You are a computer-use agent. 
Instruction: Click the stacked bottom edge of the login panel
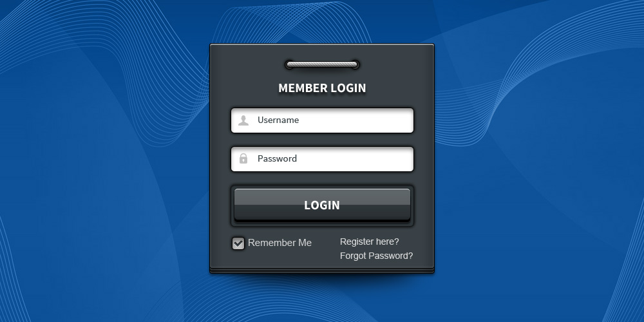(x=322, y=270)
